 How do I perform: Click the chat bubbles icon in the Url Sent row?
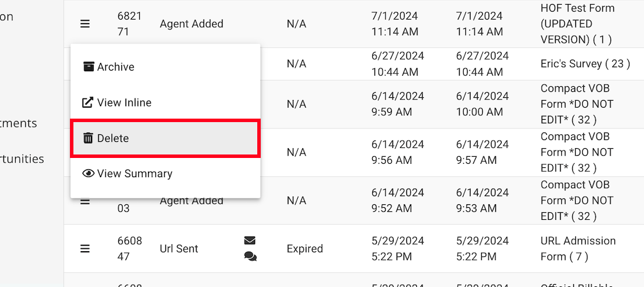(250, 256)
